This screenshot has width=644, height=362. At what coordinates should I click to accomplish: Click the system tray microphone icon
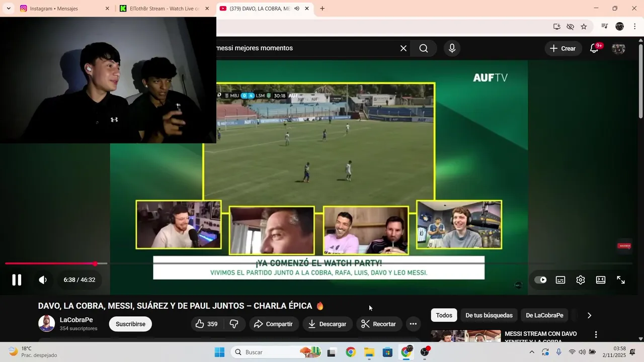coord(558,352)
